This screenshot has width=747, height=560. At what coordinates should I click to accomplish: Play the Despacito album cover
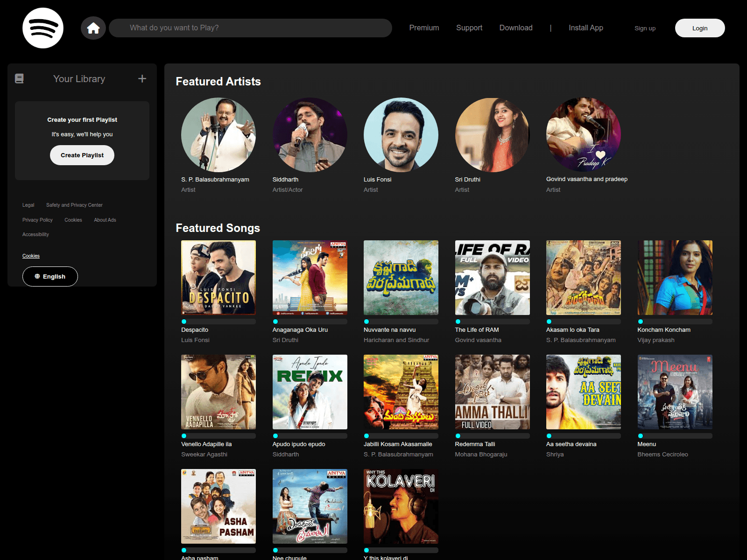click(218, 278)
